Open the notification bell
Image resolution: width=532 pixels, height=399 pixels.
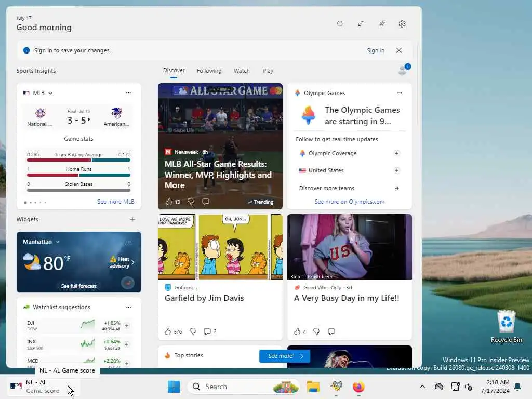(x=518, y=387)
